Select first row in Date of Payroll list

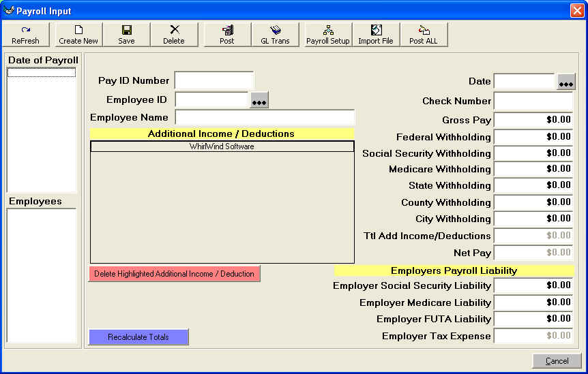(x=41, y=72)
